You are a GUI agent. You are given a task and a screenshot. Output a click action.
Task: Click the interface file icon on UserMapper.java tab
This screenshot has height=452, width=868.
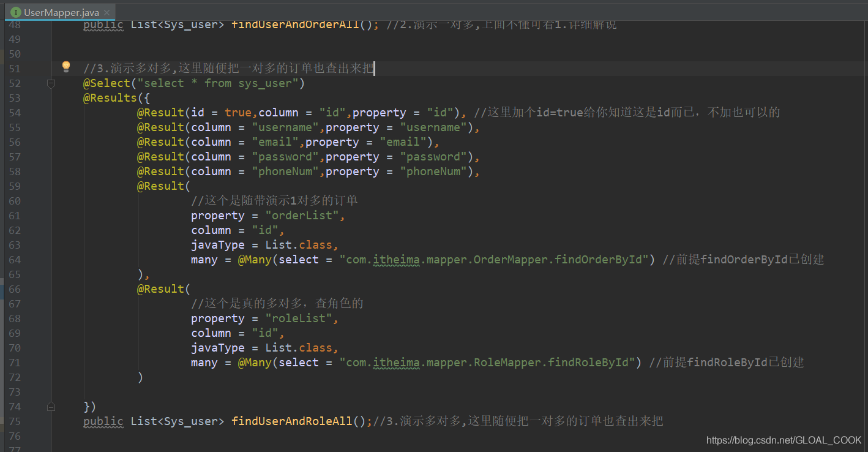(x=15, y=12)
